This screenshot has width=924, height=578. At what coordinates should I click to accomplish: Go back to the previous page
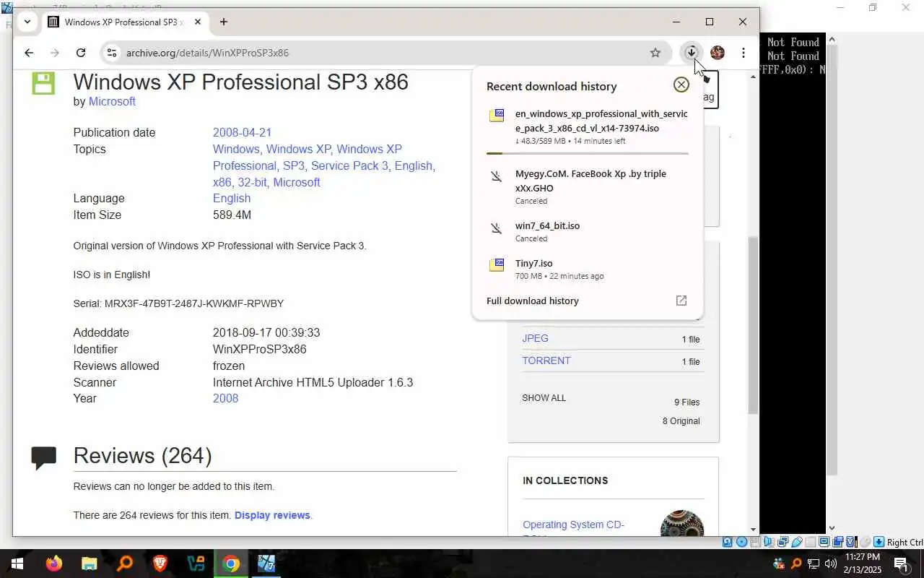(29, 53)
